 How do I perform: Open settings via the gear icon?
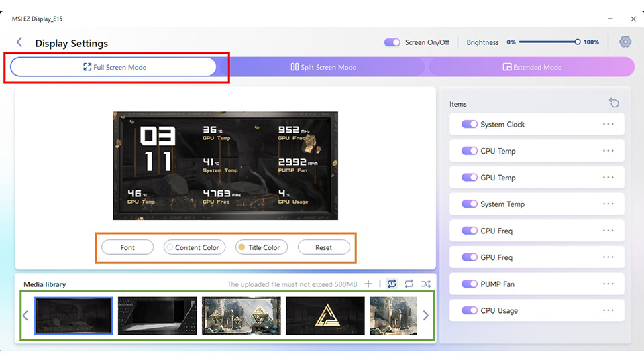pos(625,42)
